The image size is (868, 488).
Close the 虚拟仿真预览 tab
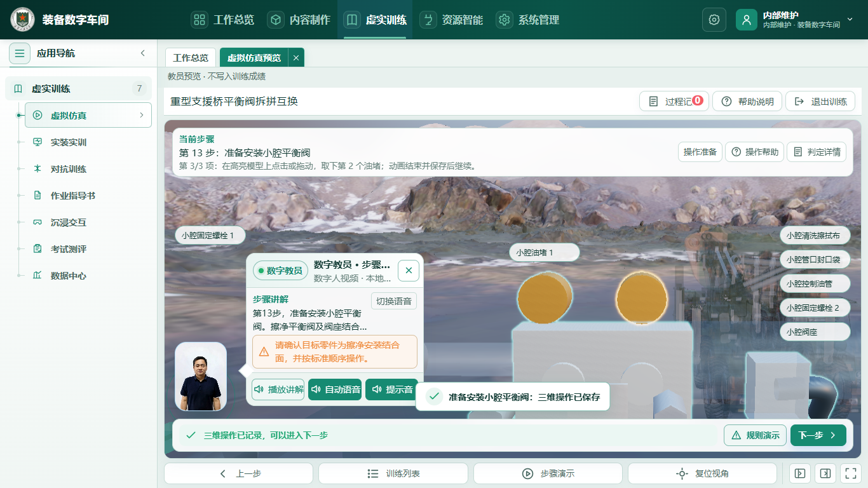point(296,58)
